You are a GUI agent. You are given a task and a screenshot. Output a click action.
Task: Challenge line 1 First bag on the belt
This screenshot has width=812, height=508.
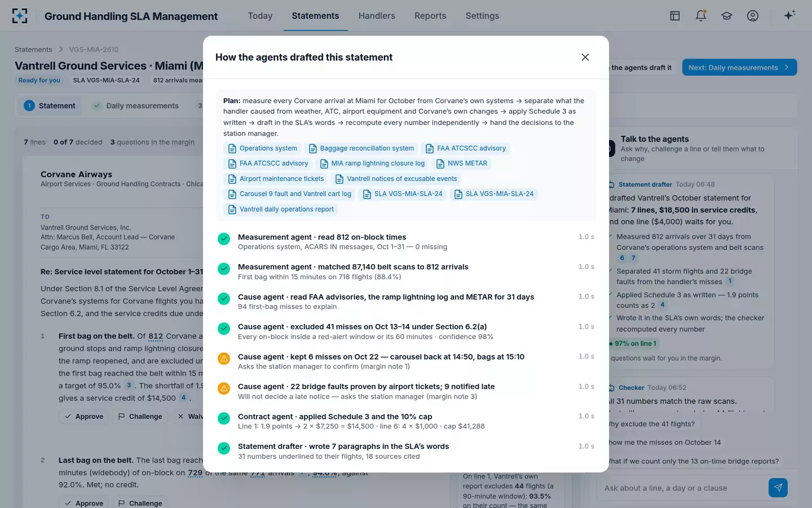(x=140, y=417)
